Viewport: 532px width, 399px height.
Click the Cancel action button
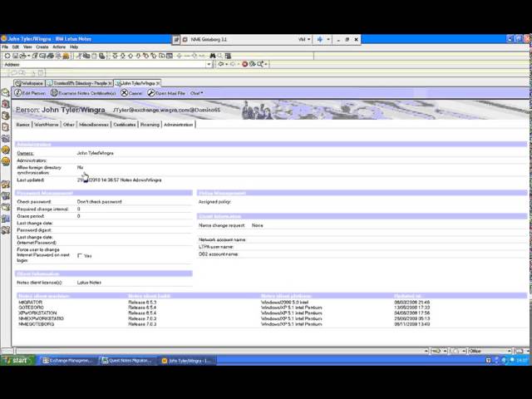click(x=131, y=92)
